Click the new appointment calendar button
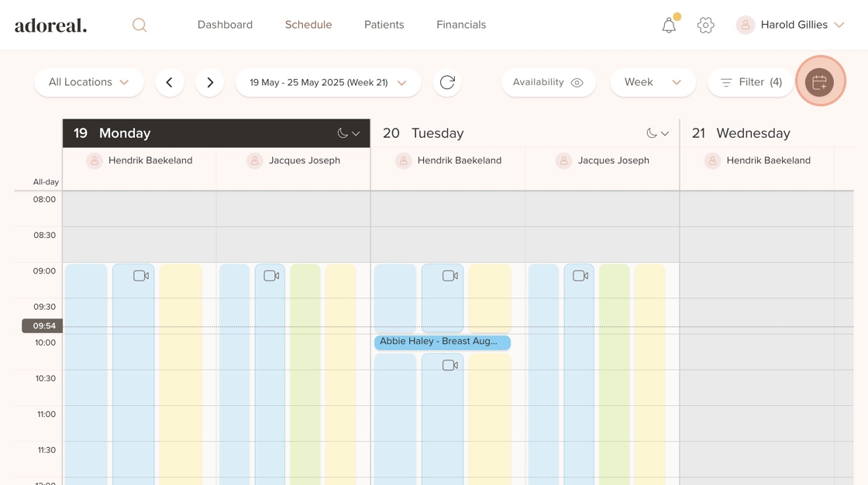Image resolution: width=868 pixels, height=485 pixels. click(819, 82)
